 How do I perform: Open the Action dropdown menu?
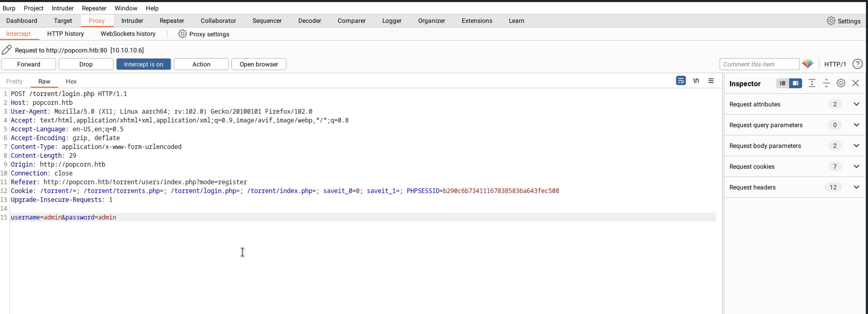click(x=201, y=64)
